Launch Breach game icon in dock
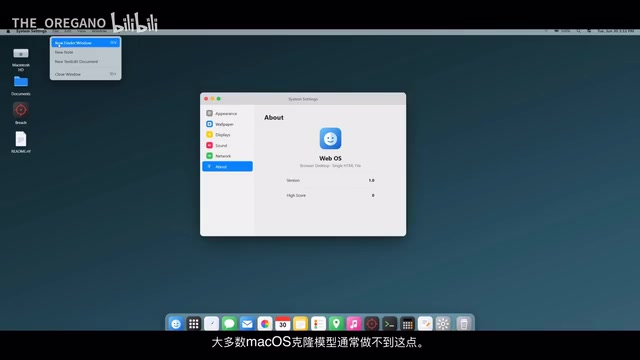This screenshot has width=640, height=360. tap(371, 324)
